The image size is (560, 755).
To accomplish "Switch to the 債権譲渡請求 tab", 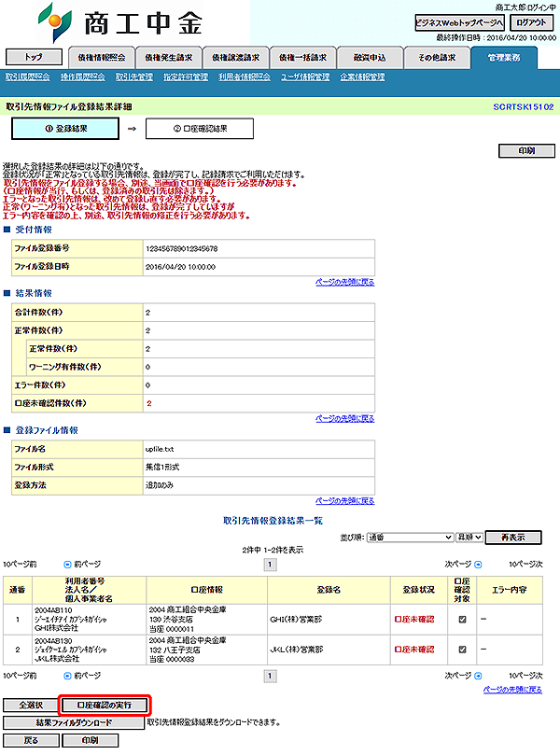I will [x=235, y=58].
